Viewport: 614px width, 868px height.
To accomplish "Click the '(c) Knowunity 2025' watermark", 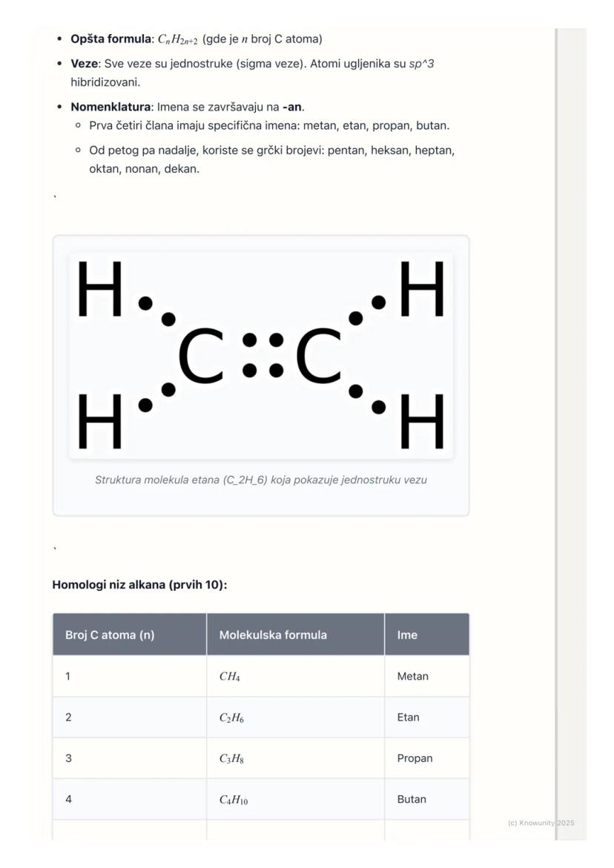I will [x=541, y=823].
